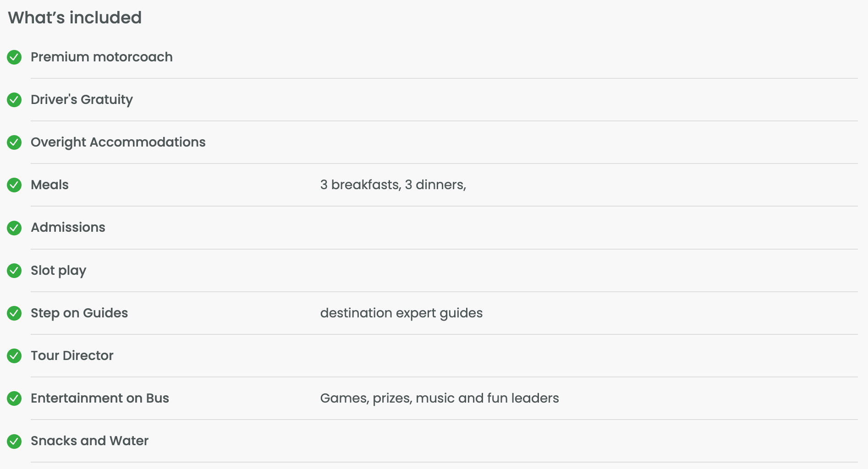Select the Tour Director label
The image size is (868, 469).
72,356
